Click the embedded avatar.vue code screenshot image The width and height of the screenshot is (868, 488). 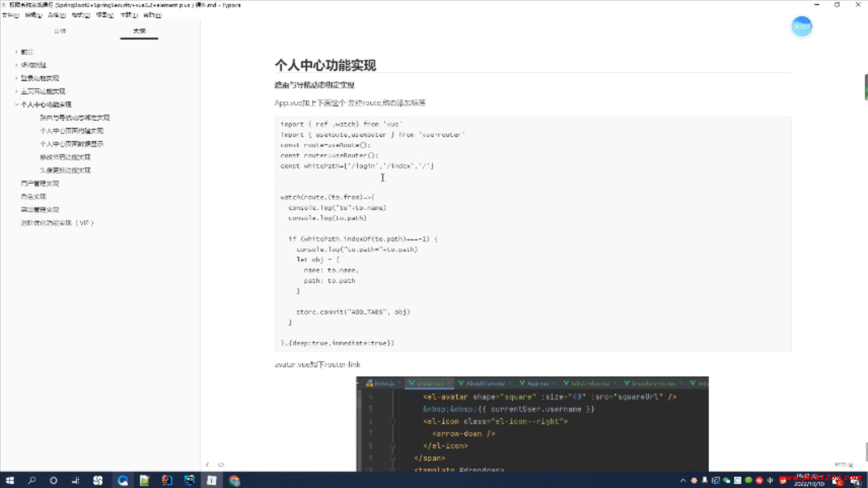tap(532, 424)
